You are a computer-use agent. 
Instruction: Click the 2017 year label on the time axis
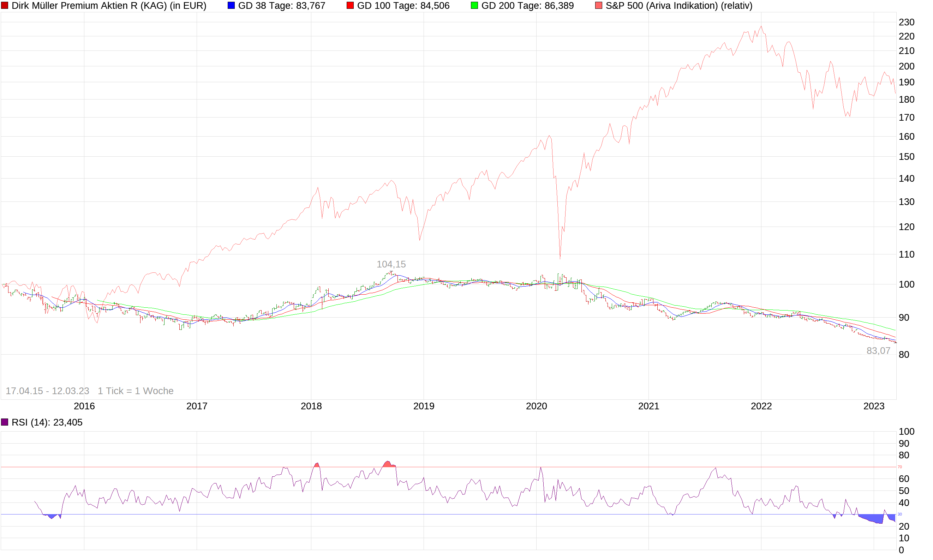click(x=197, y=406)
